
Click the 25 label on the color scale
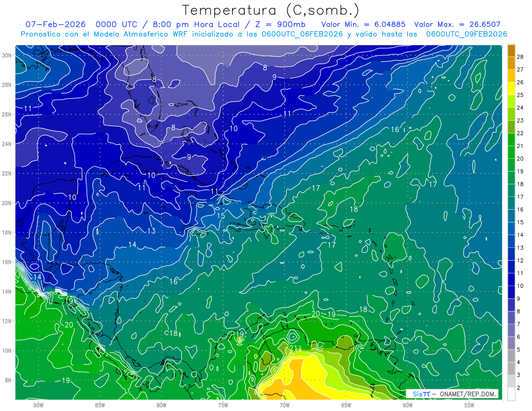tap(520, 95)
